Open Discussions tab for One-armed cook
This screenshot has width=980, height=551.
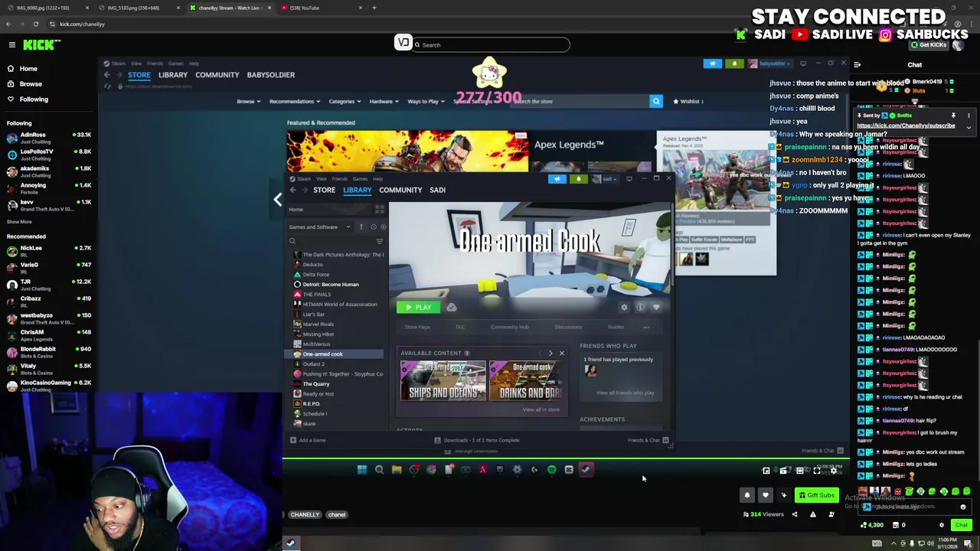568,327
